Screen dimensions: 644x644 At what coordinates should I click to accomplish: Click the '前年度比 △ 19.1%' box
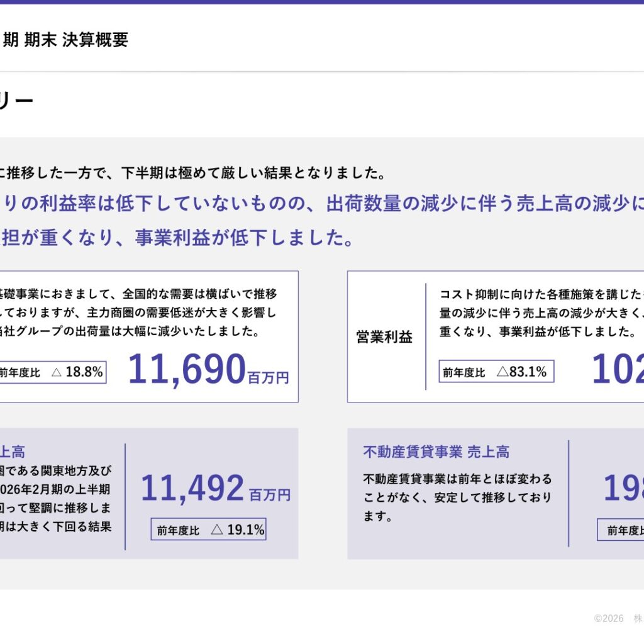209,530
